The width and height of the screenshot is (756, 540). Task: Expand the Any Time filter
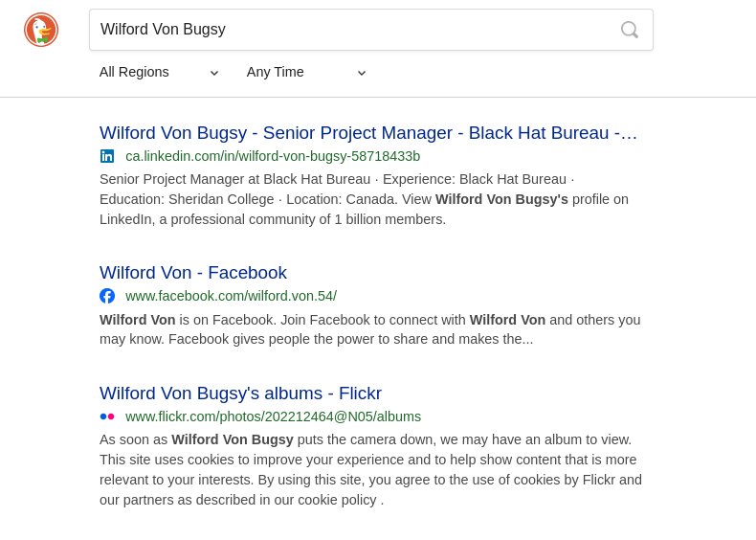click(x=276, y=72)
